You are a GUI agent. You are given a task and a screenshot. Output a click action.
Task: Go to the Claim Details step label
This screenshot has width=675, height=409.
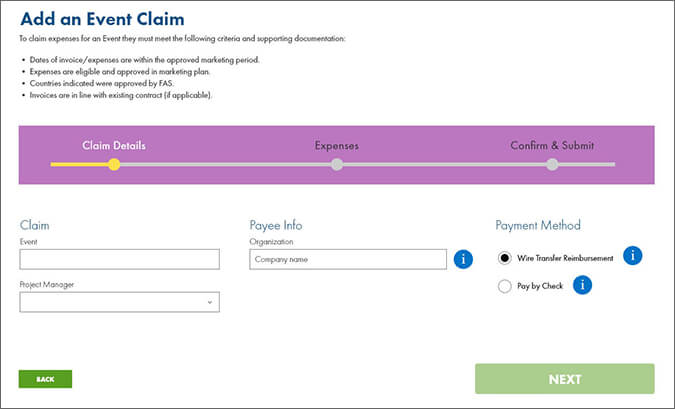(113, 146)
